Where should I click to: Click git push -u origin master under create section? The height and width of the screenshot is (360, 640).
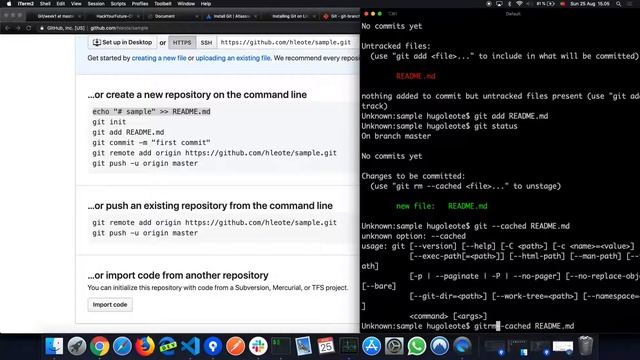[145, 163]
